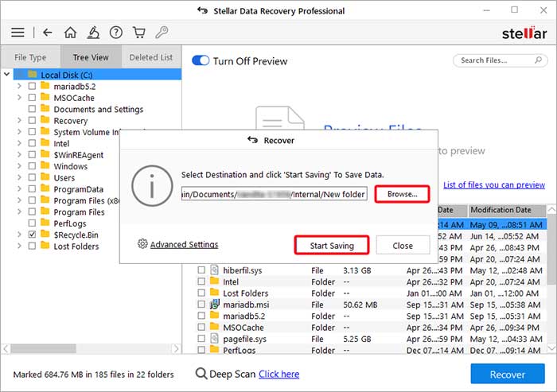Open List of files you can preview
The height and width of the screenshot is (392, 557).
(x=494, y=184)
